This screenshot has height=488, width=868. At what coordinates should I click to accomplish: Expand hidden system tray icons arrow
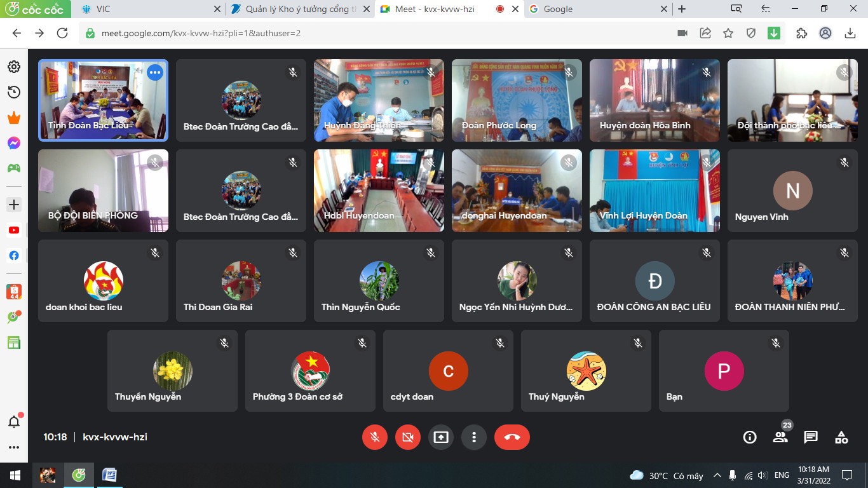717,475
